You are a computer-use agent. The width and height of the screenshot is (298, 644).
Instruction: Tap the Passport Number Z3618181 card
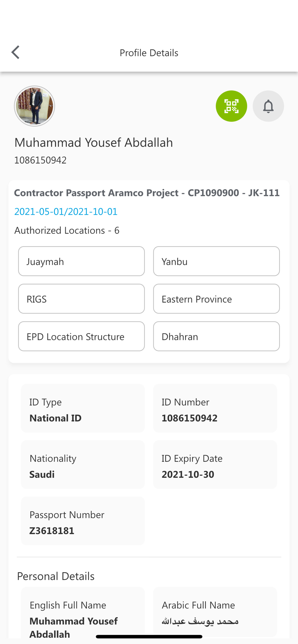point(83,521)
